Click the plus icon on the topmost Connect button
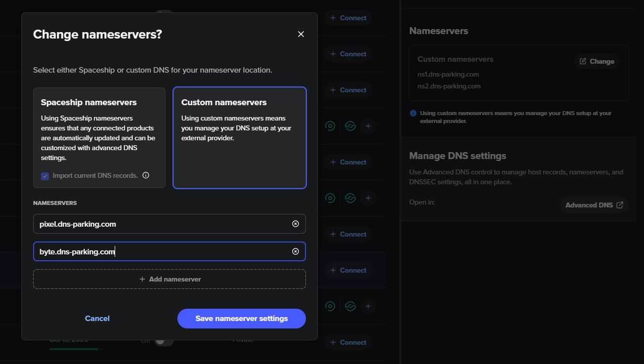644x364 pixels. pos(333,18)
